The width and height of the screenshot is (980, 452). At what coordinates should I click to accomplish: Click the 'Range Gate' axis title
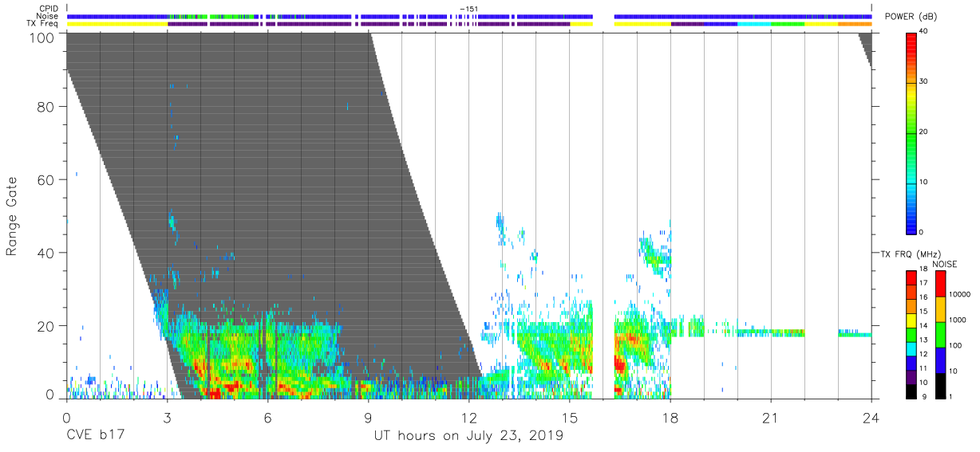point(12,216)
